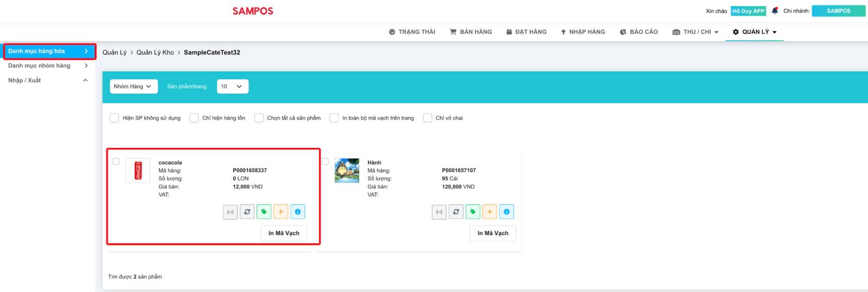Viewport: 868px width, 292px height.
Task: Collapse the Nhập / Xuất sidebar section
Action: tap(48, 80)
